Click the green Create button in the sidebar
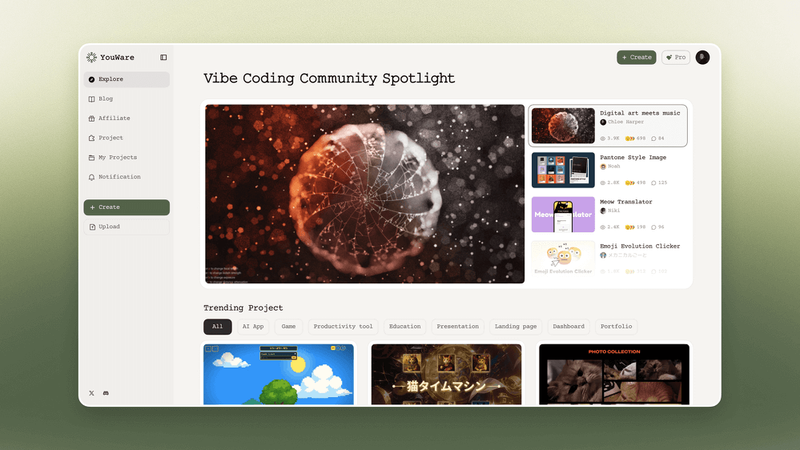Screen dimensions: 800x450 click(127, 207)
